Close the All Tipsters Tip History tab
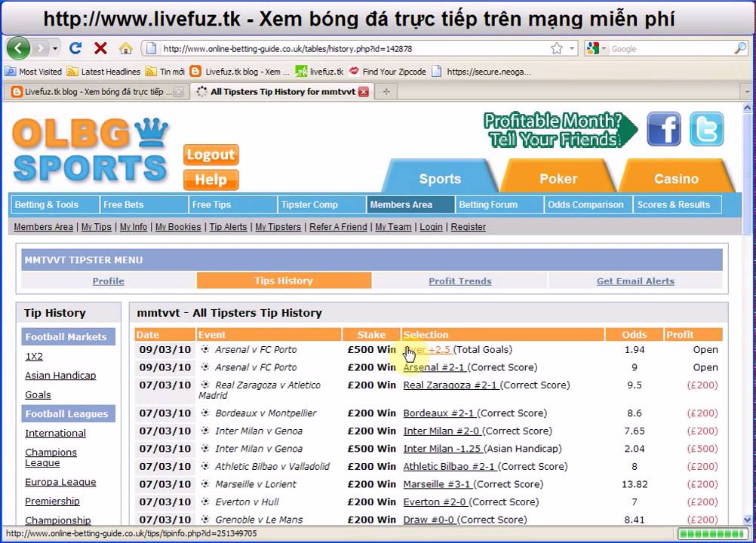 364,91
